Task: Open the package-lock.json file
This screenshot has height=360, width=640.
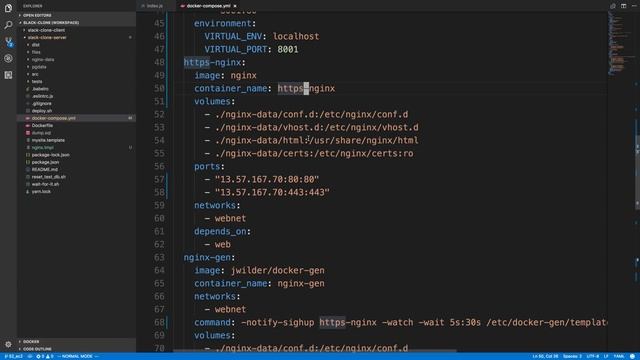Action: click(x=50, y=155)
